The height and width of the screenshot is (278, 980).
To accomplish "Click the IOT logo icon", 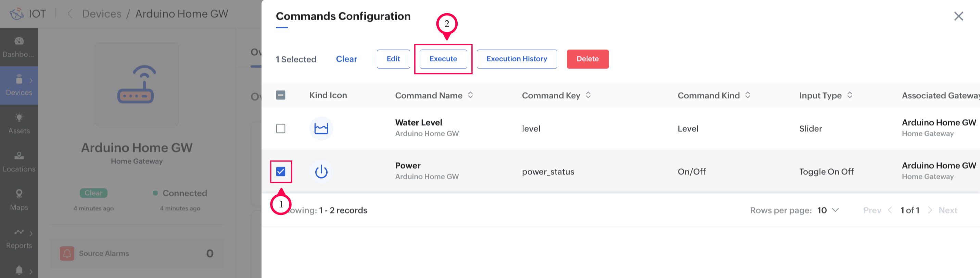I will (17, 14).
